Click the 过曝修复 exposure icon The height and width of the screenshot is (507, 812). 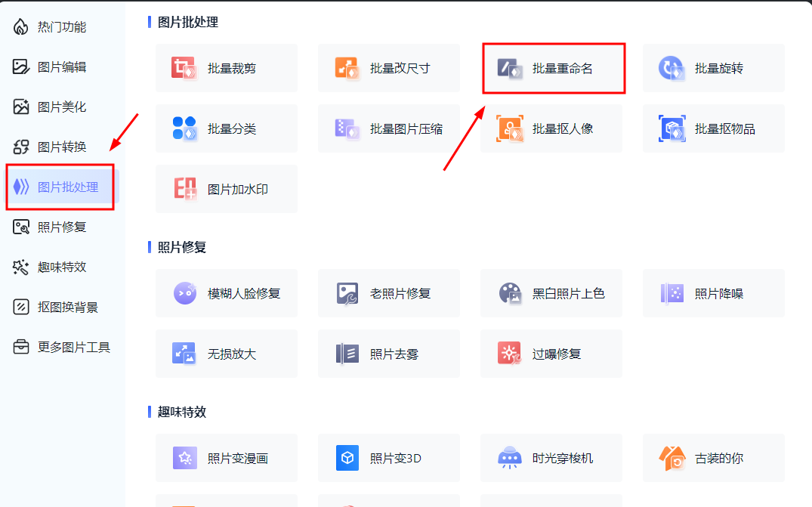pos(510,354)
